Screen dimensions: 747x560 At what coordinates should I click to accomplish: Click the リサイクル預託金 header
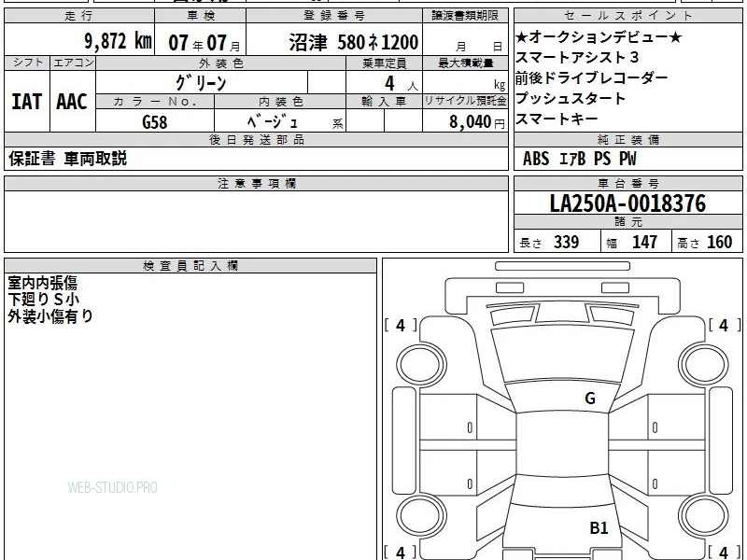pos(465,102)
